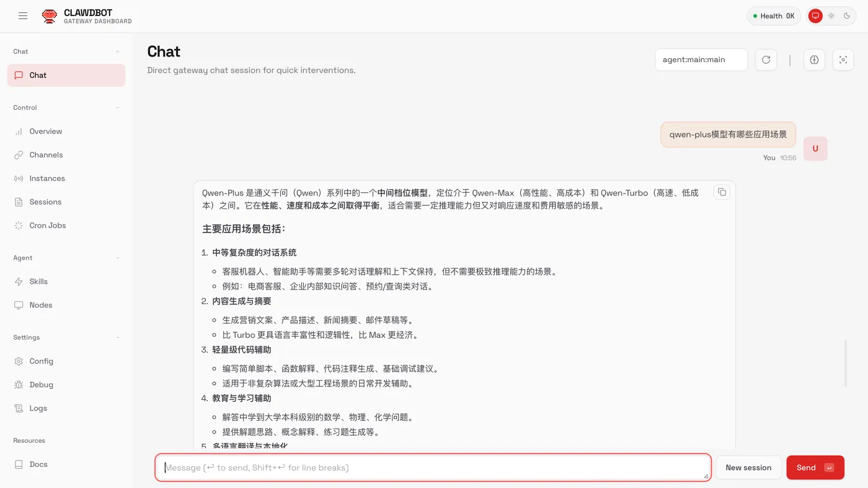The image size is (868, 488).
Task: Switch to system theme monitor option
Action: 815,16
